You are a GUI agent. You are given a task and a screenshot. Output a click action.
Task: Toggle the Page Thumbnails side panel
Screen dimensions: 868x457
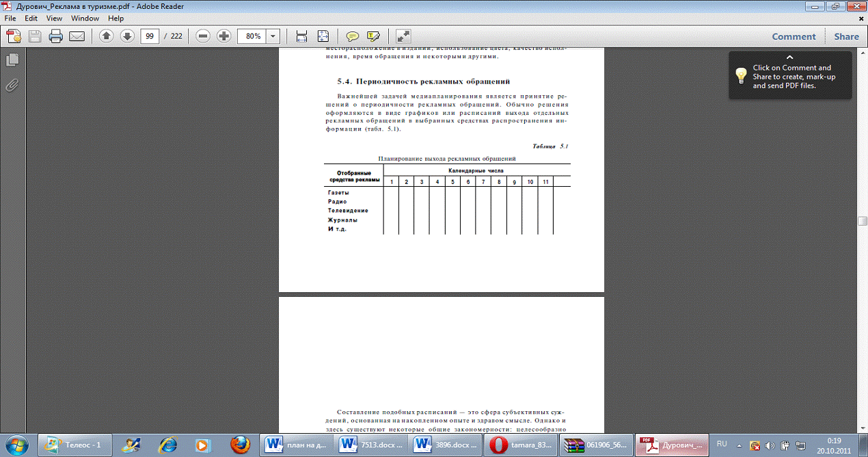tap(12, 60)
